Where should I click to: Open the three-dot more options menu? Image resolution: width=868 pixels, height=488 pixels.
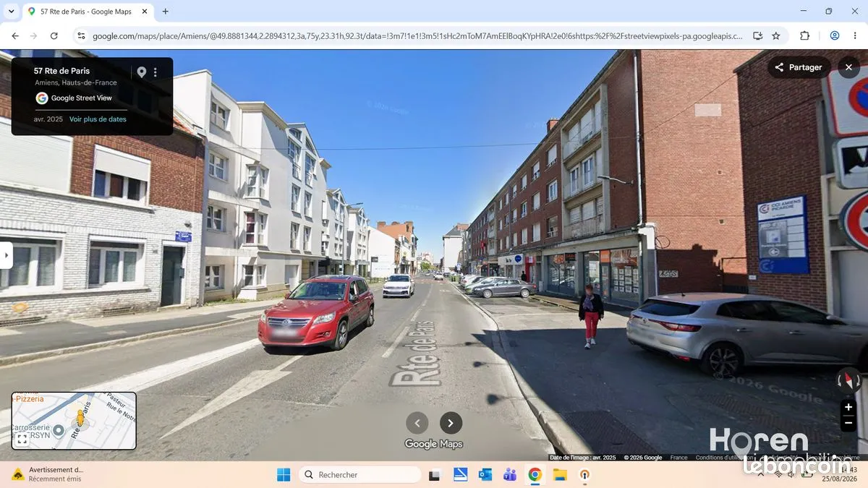155,72
